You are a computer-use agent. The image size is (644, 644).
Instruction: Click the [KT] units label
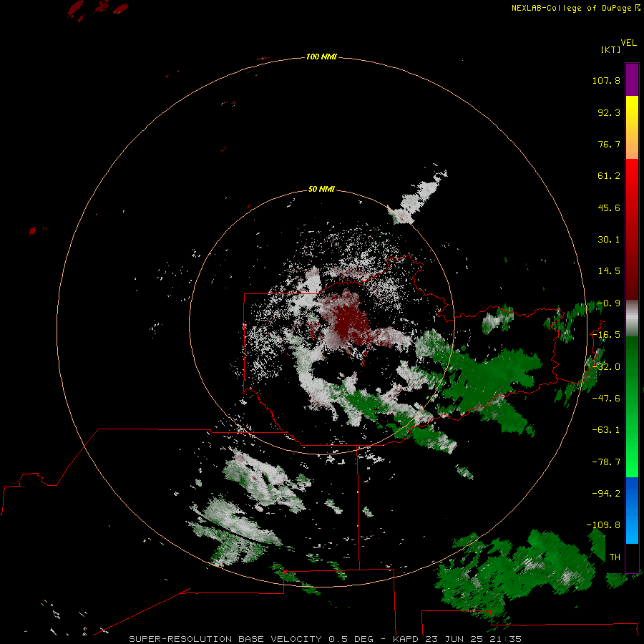click(611, 49)
